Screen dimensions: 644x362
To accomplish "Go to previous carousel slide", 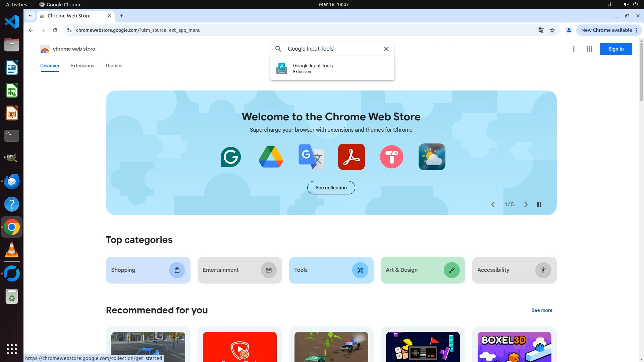I will pyautogui.click(x=493, y=204).
